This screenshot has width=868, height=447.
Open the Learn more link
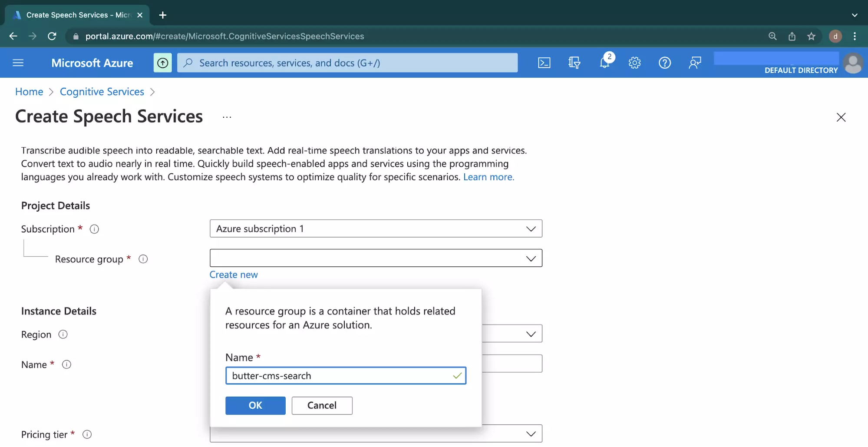(488, 177)
